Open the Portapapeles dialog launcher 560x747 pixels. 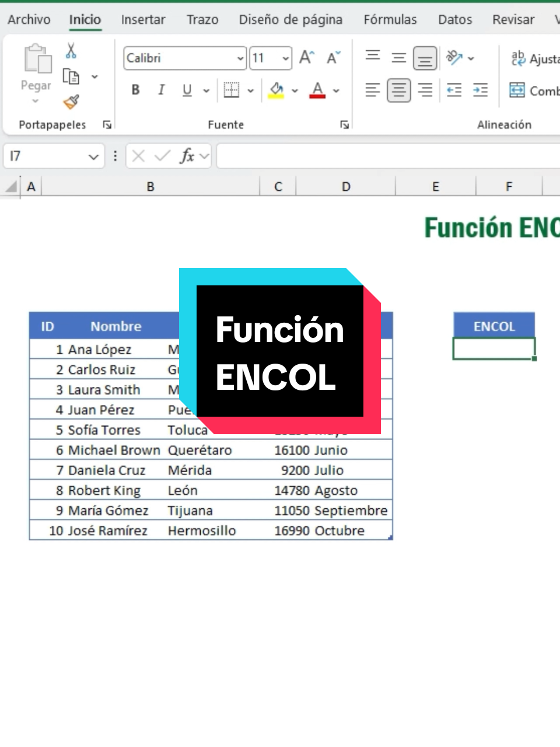pos(107,124)
